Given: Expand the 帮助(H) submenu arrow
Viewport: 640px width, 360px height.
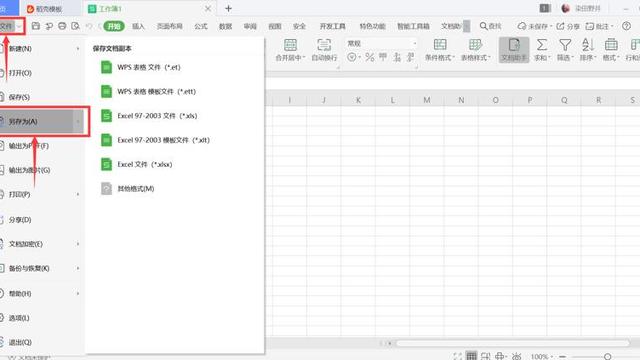Looking at the screenshot, I should (78, 293).
